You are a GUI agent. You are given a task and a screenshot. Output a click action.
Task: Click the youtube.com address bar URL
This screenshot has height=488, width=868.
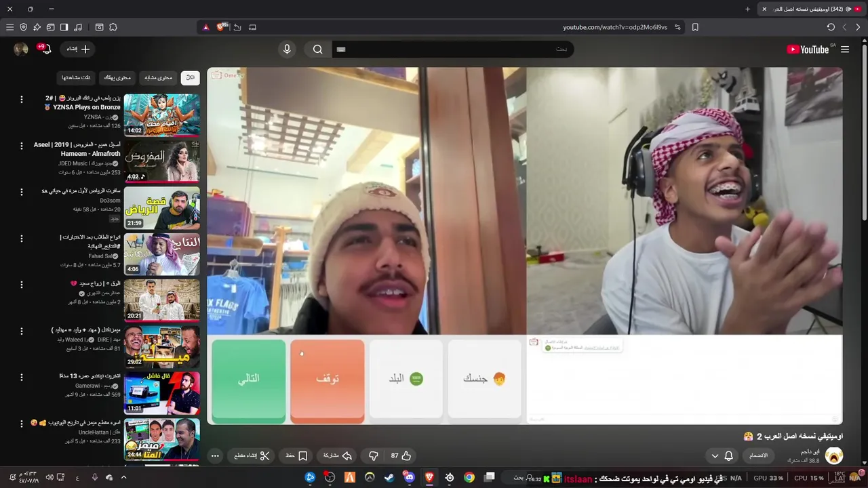click(615, 27)
